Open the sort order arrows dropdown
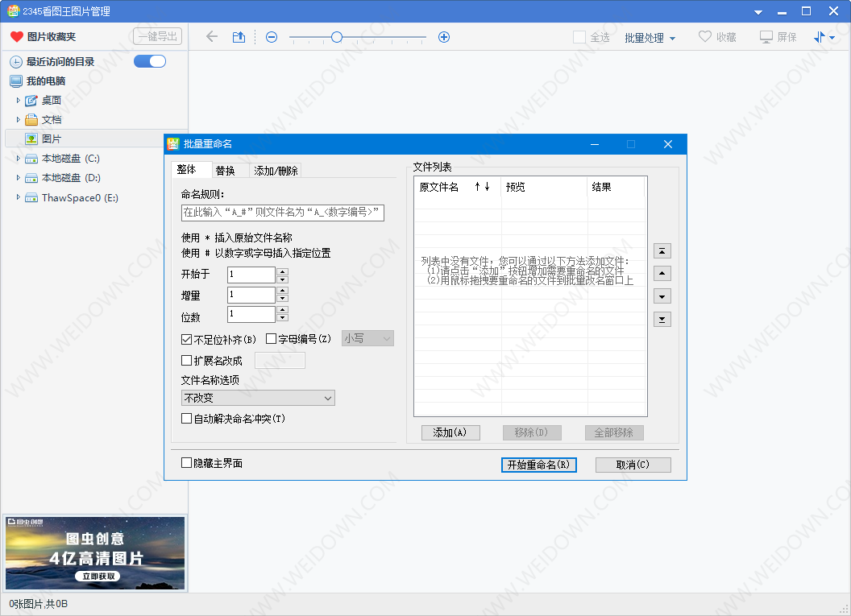This screenshot has width=851, height=616. (824, 37)
